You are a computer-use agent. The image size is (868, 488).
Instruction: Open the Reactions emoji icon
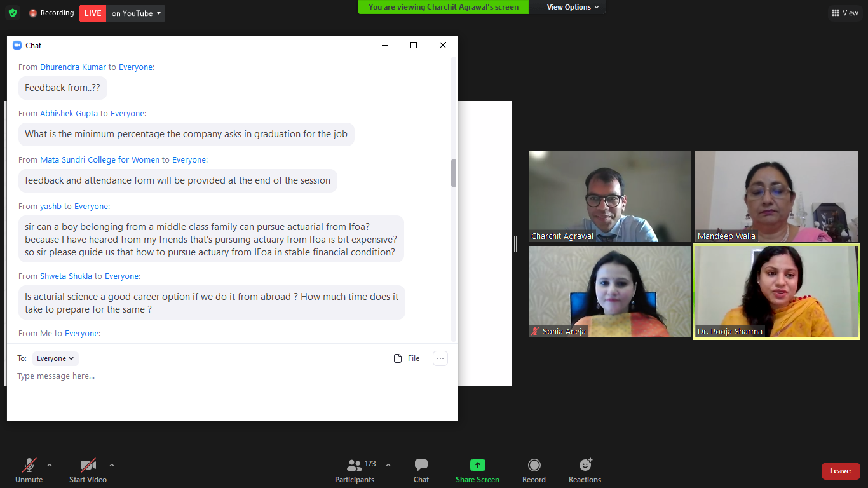585,466
